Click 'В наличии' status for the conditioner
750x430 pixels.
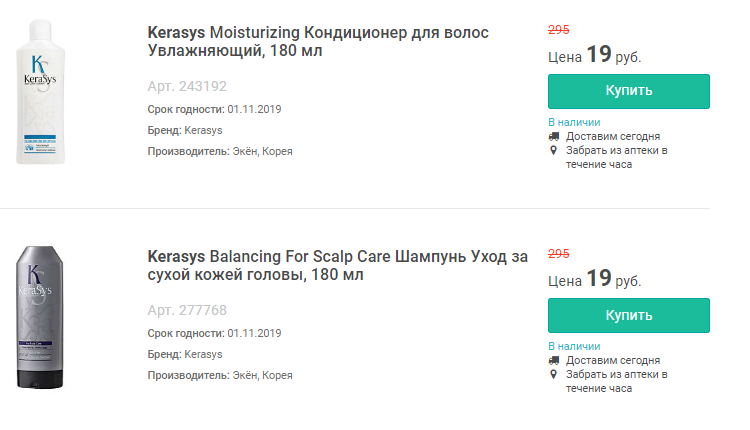(574, 122)
